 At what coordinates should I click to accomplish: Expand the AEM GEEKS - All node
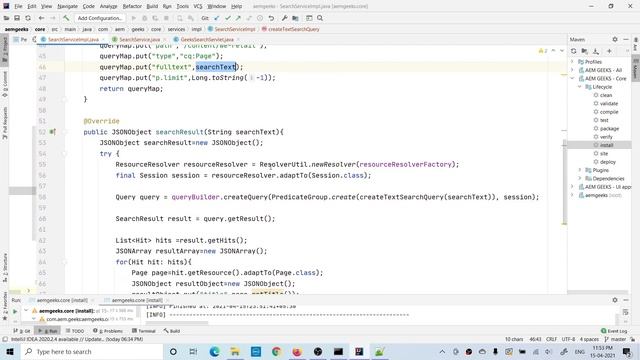point(572,70)
